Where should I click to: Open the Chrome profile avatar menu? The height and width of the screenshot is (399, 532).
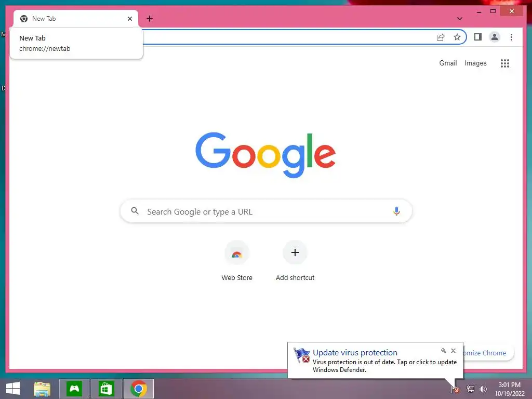(x=495, y=37)
